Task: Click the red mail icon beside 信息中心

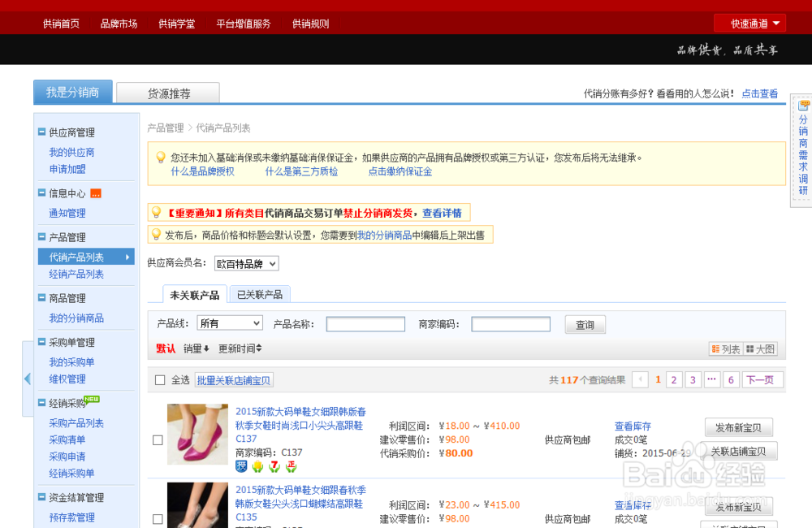Action: [x=96, y=193]
